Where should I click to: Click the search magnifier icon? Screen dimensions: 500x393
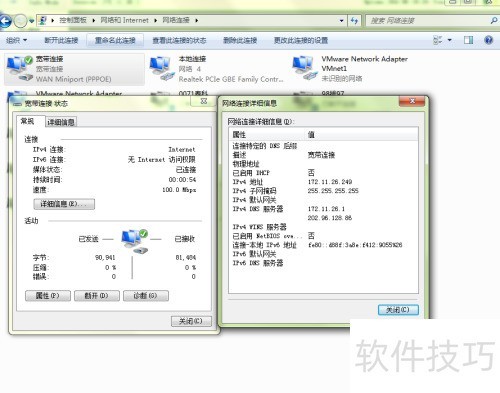pos(494,21)
